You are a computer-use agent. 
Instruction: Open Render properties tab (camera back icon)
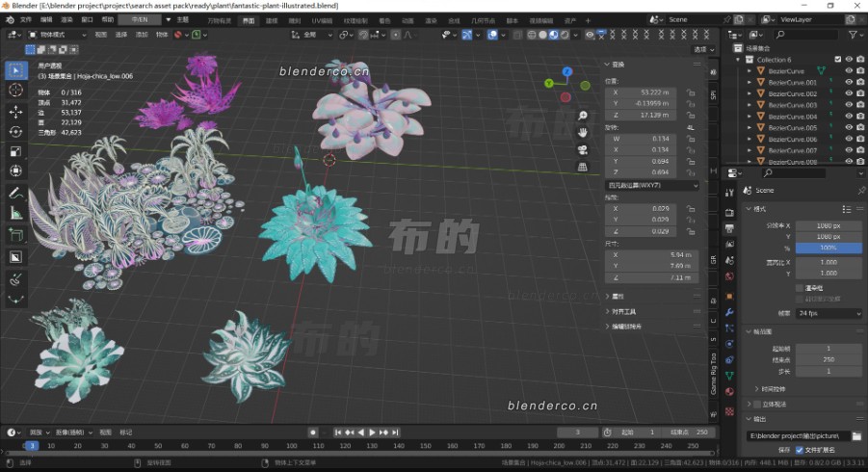point(729,213)
